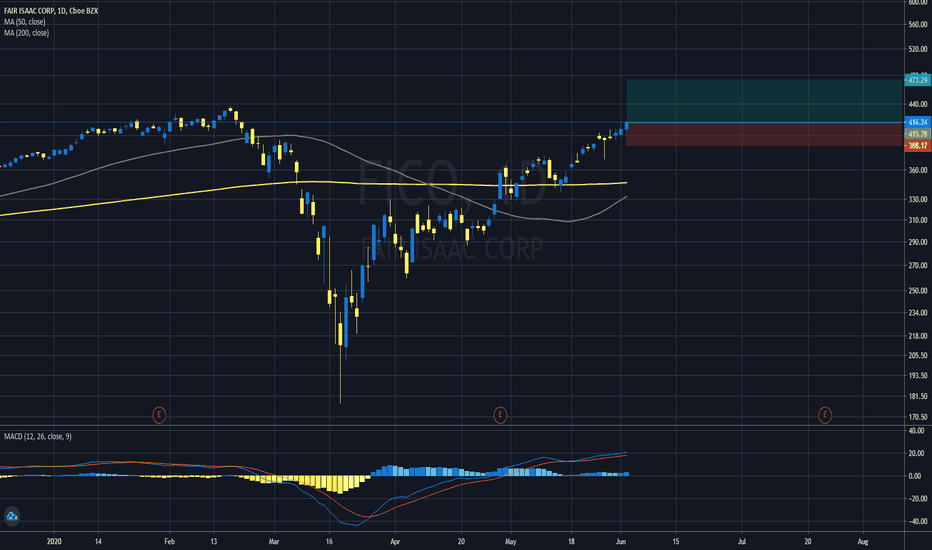The height and width of the screenshot is (550, 932).
Task: Select the green profit zone of long position
Action: (x=764, y=101)
